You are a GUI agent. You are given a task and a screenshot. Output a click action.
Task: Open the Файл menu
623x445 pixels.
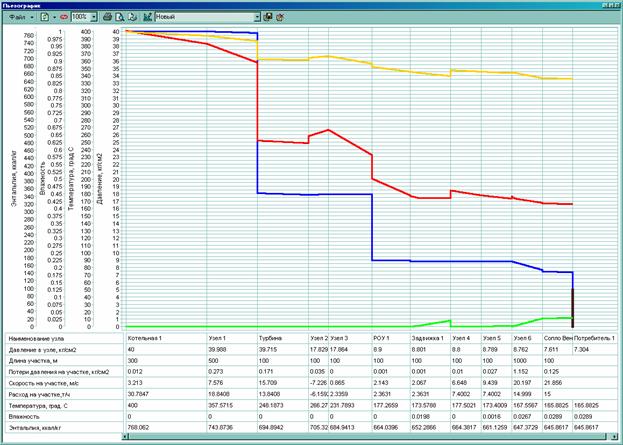(x=14, y=18)
